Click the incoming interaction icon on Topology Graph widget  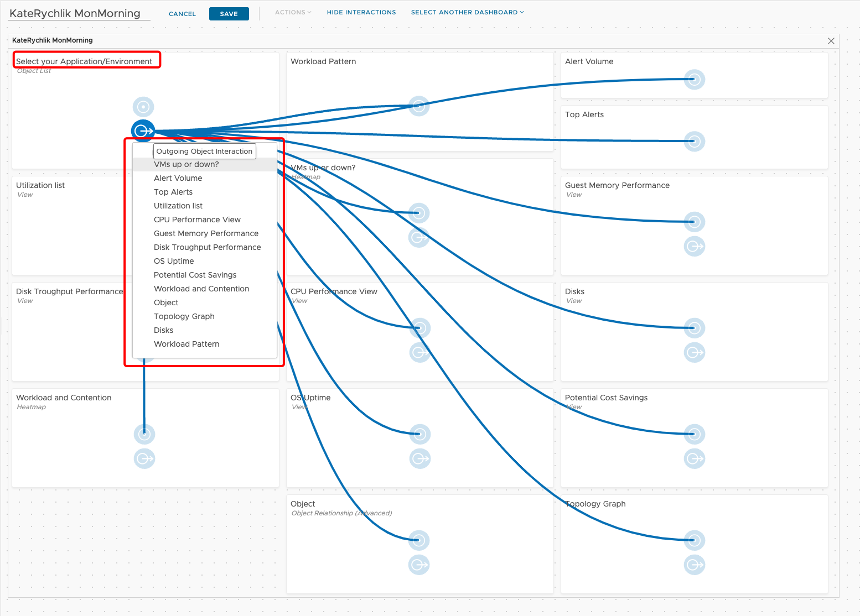(694, 540)
